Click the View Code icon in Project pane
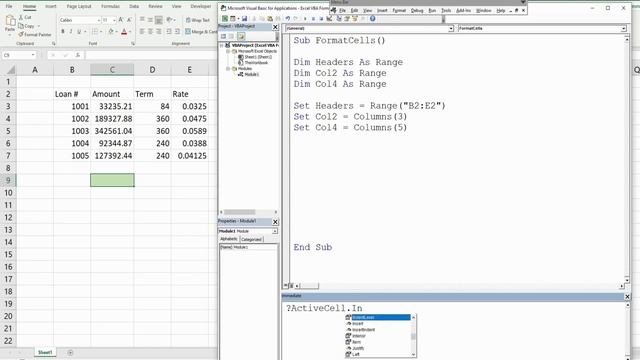 223,36
